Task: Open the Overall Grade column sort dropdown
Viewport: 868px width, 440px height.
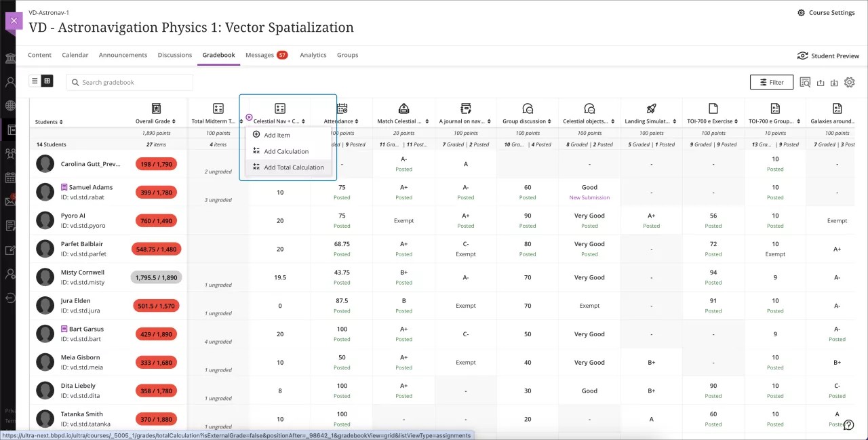Action: [175, 122]
